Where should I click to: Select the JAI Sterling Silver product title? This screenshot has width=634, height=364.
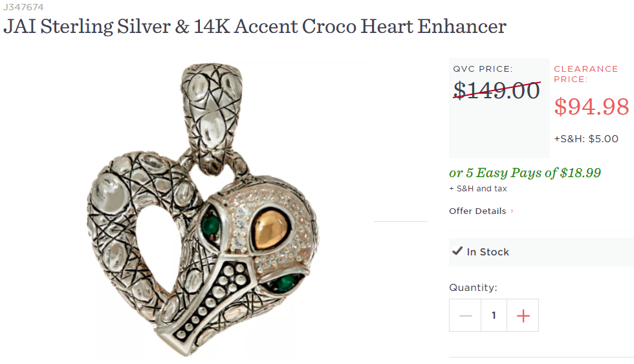pyautogui.click(x=254, y=27)
